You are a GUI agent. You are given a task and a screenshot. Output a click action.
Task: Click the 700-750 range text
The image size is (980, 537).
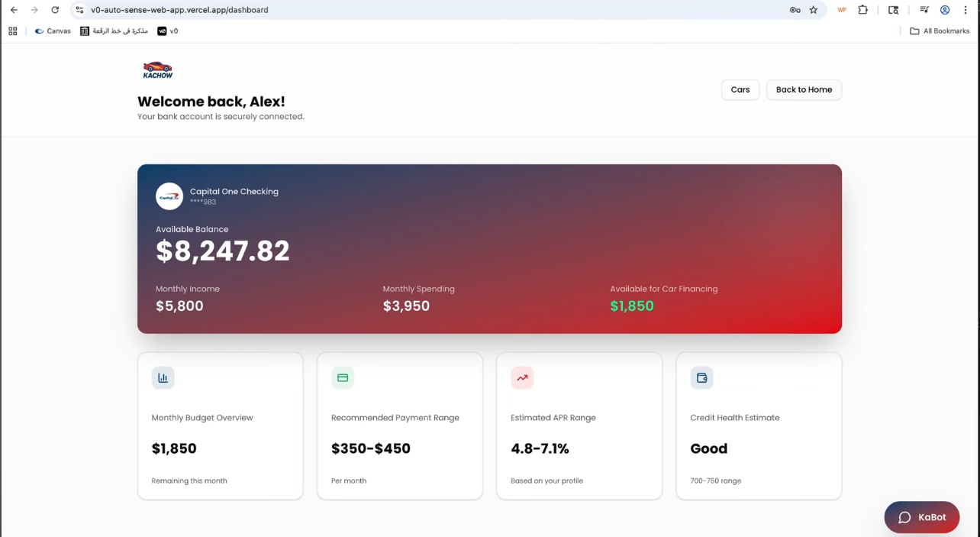(716, 481)
